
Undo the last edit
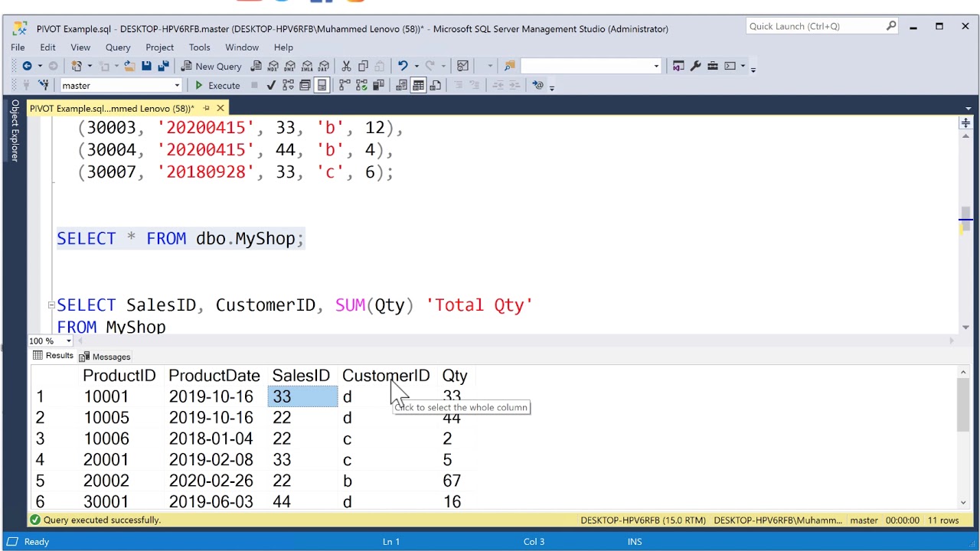point(403,66)
